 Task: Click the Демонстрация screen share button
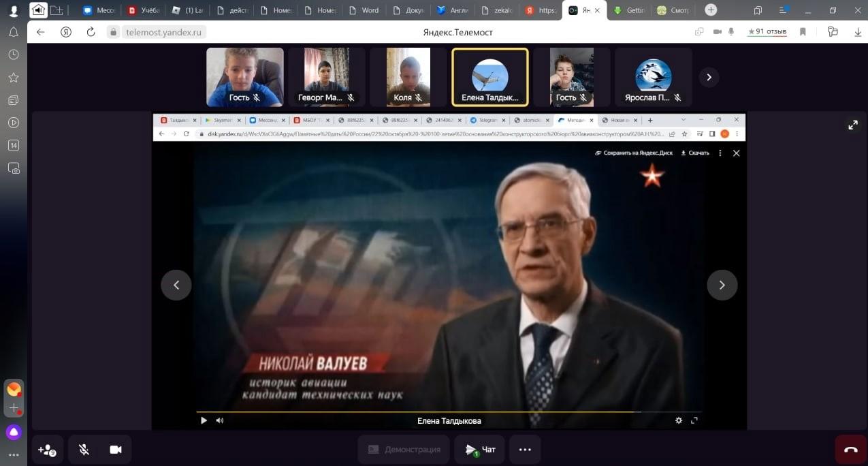click(402, 450)
